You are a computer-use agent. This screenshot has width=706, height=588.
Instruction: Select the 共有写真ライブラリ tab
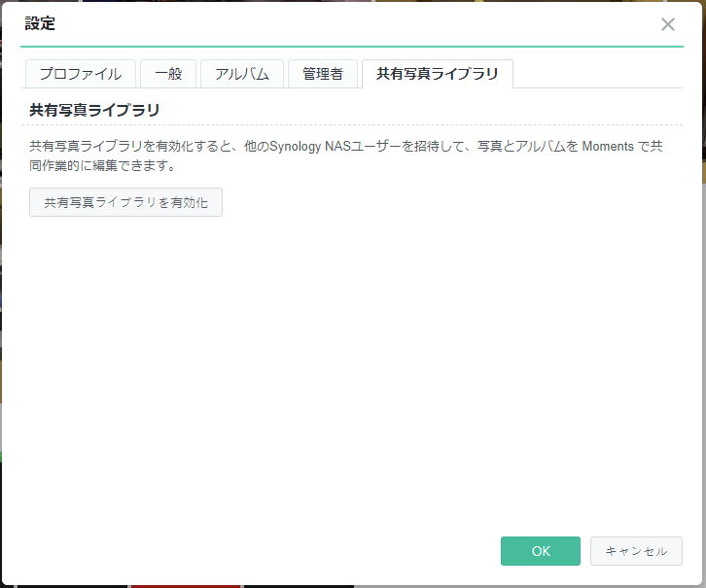[438, 74]
